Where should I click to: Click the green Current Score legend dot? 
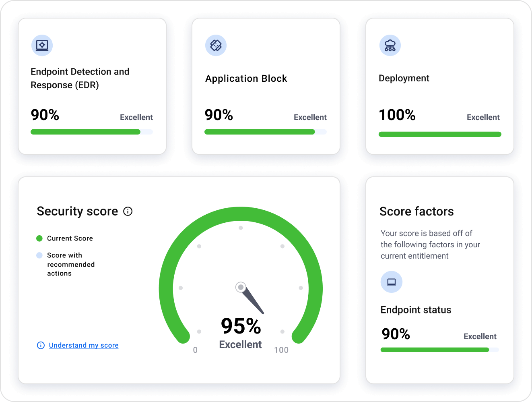click(39, 238)
